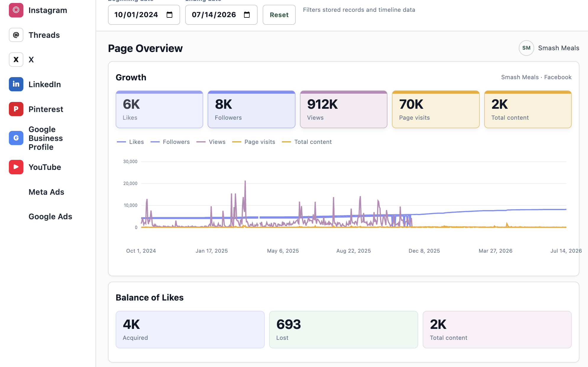Select X in the sidebar
The height and width of the screenshot is (367, 588).
coord(31,59)
